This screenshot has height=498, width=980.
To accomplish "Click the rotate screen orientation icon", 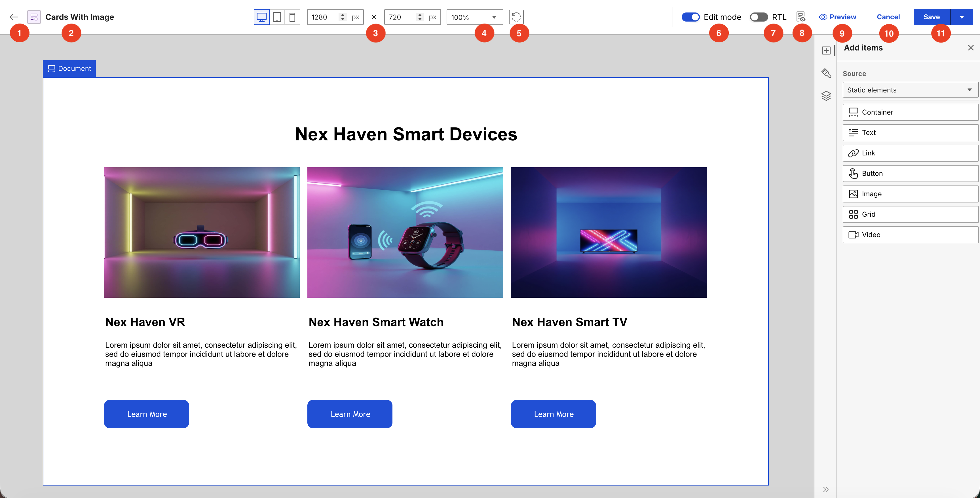I will pos(516,17).
